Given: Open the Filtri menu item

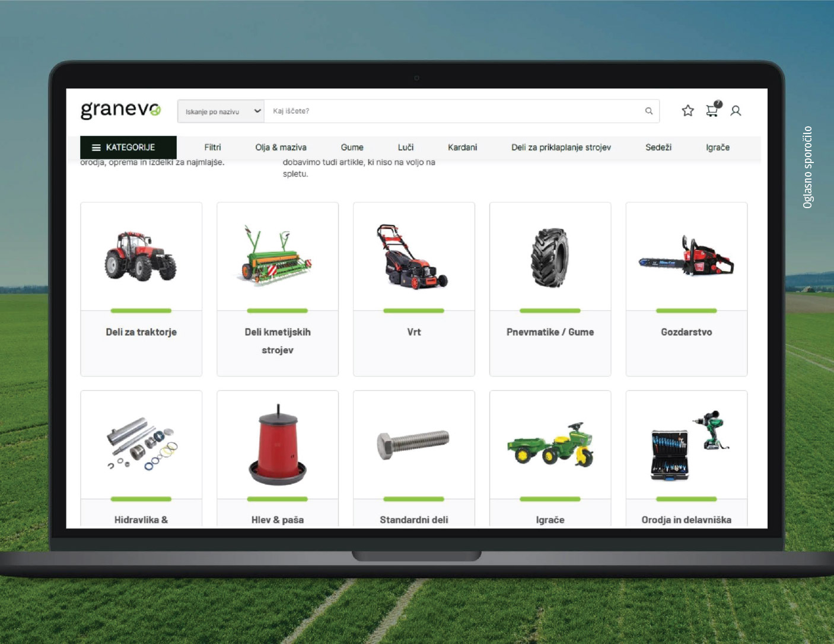Looking at the screenshot, I should point(212,148).
